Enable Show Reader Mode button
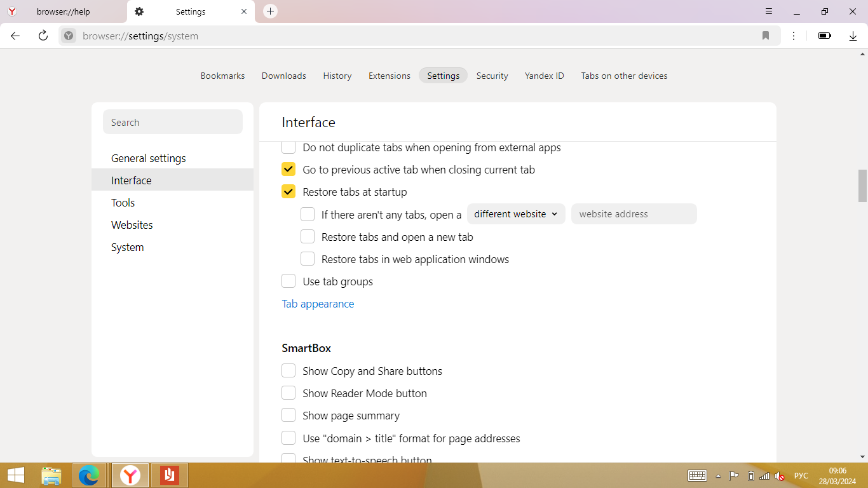This screenshot has width=868, height=488. 288,393
